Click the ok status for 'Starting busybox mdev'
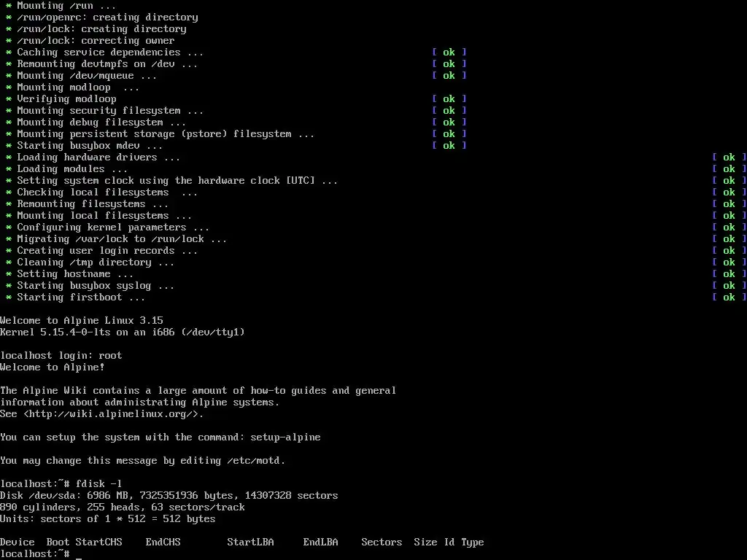The image size is (747, 560). click(449, 146)
